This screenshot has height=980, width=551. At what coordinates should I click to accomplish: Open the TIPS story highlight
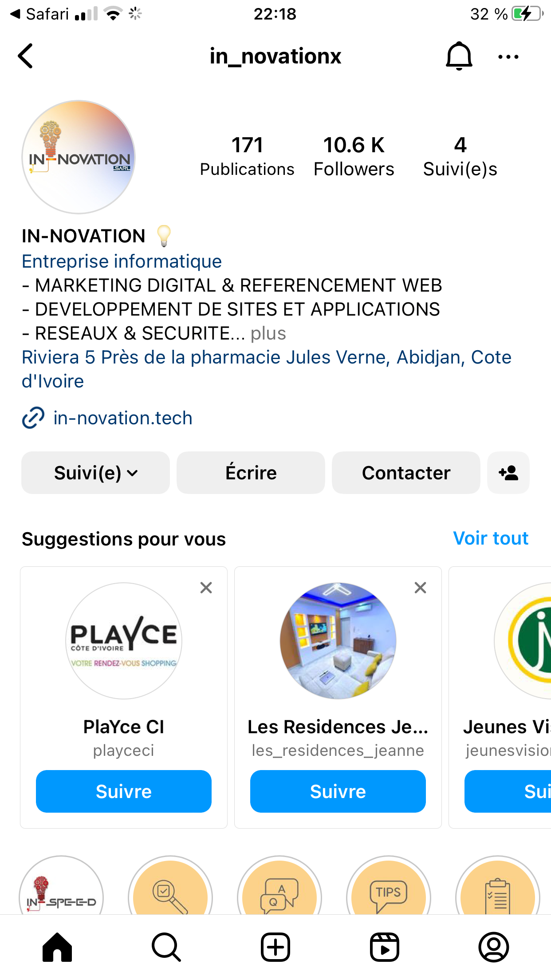click(x=388, y=892)
